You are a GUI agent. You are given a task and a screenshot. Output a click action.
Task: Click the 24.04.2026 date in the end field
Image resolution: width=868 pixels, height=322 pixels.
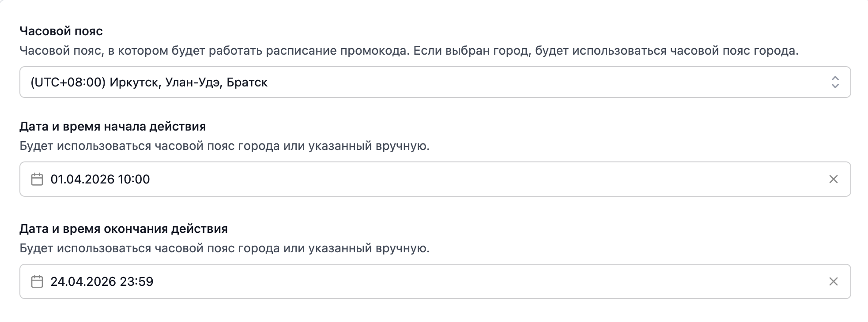tap(82, 282)
